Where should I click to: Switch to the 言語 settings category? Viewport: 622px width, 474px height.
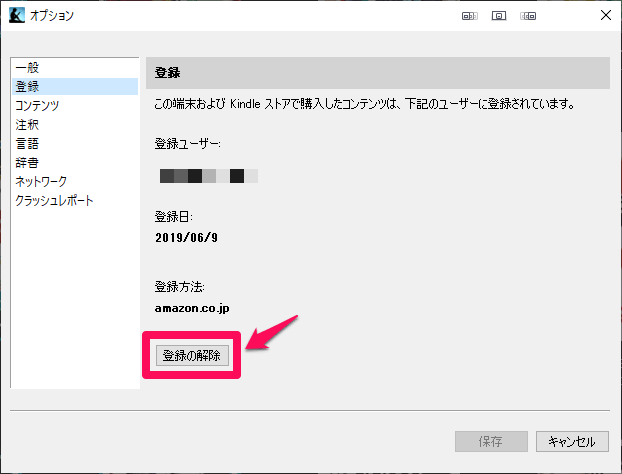pyautogui.click(x=75, y=144)
